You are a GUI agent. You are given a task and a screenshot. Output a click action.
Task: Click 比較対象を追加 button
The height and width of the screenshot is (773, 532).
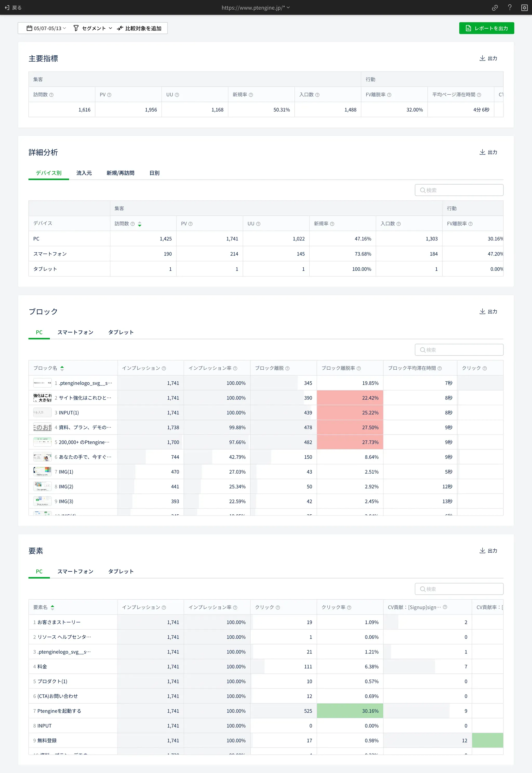tap(139, 28)
